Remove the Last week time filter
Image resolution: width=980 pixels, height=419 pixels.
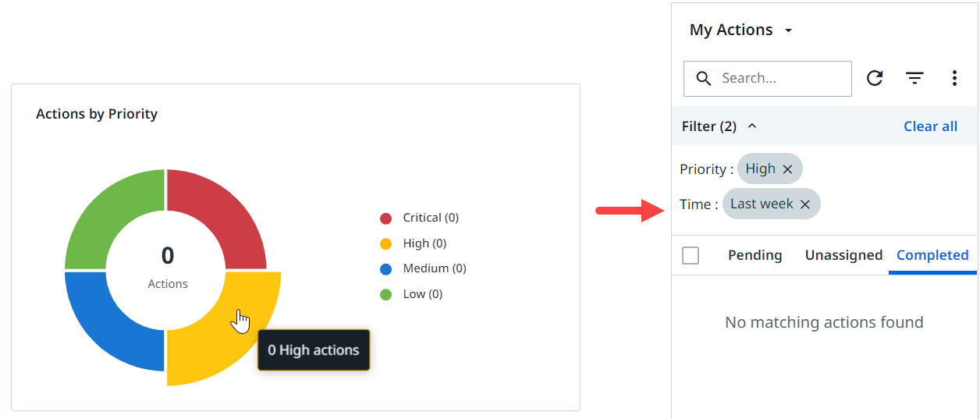(805, 204)
